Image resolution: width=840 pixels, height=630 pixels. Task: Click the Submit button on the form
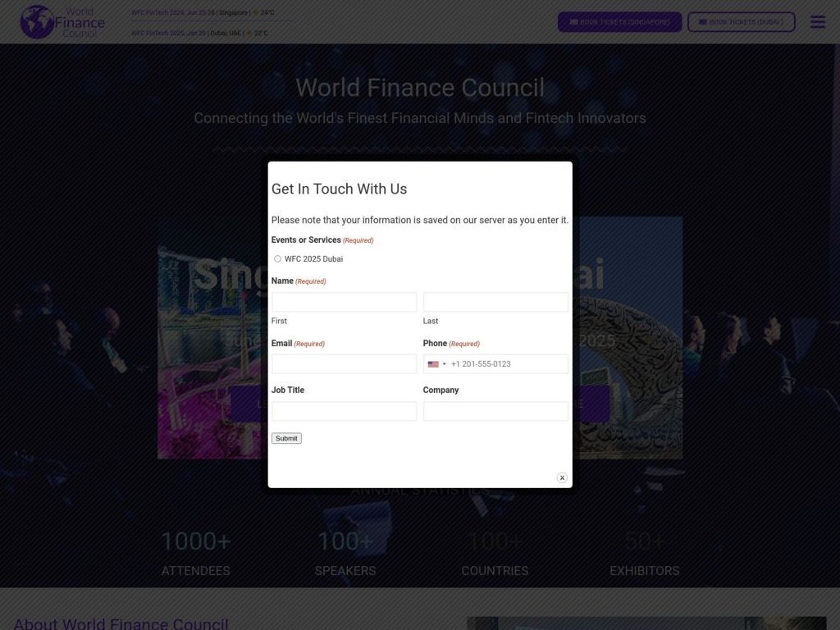(x=285, y=438)
